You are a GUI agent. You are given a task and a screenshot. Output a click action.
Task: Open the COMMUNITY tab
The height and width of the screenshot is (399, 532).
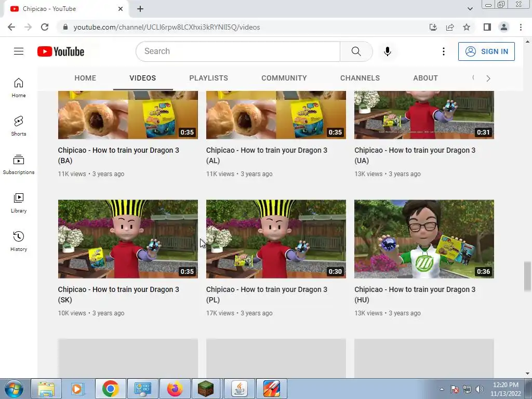pos(284,78)
